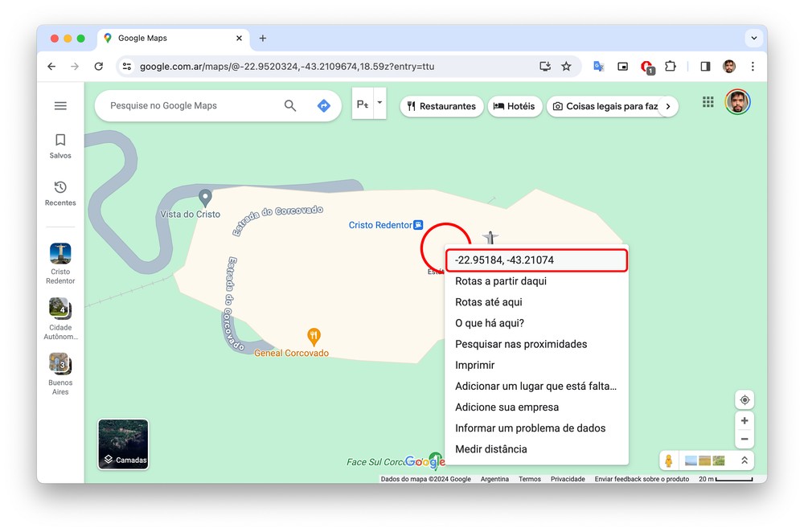Expand the language input tools dropdown
Screen dimensions: 804x532
(380, 104)
